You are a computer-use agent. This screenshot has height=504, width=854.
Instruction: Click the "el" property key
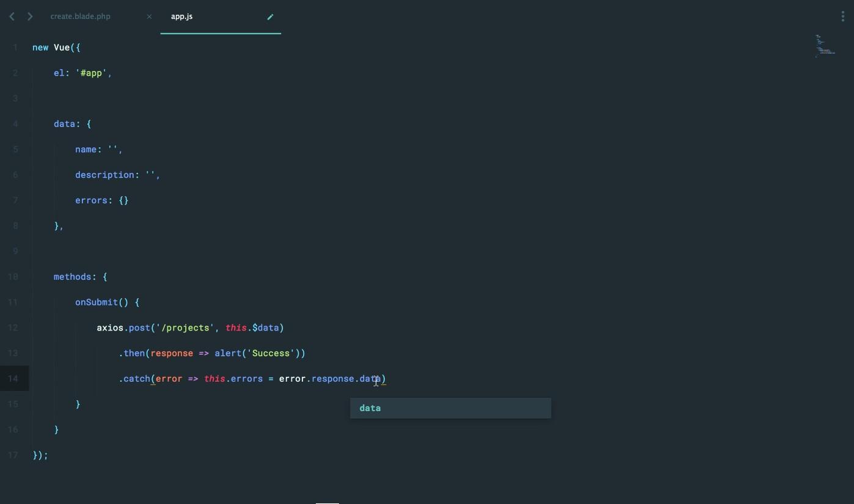point(59,73)
